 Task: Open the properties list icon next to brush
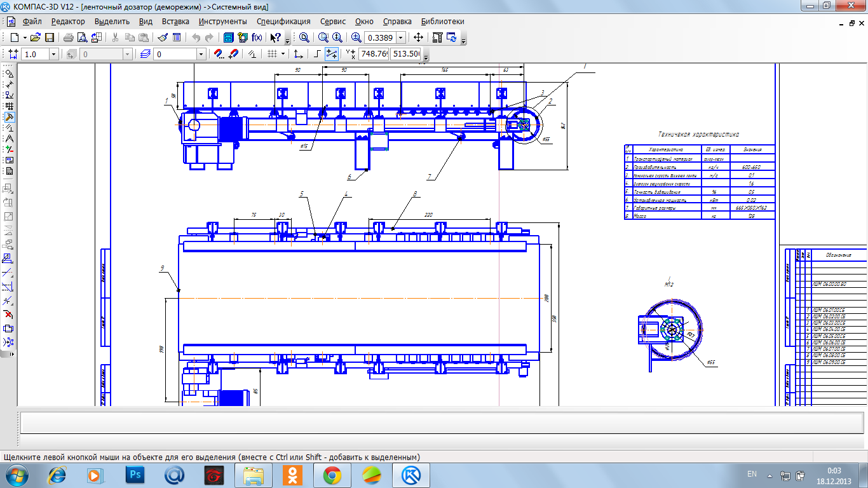coord(177,37)
